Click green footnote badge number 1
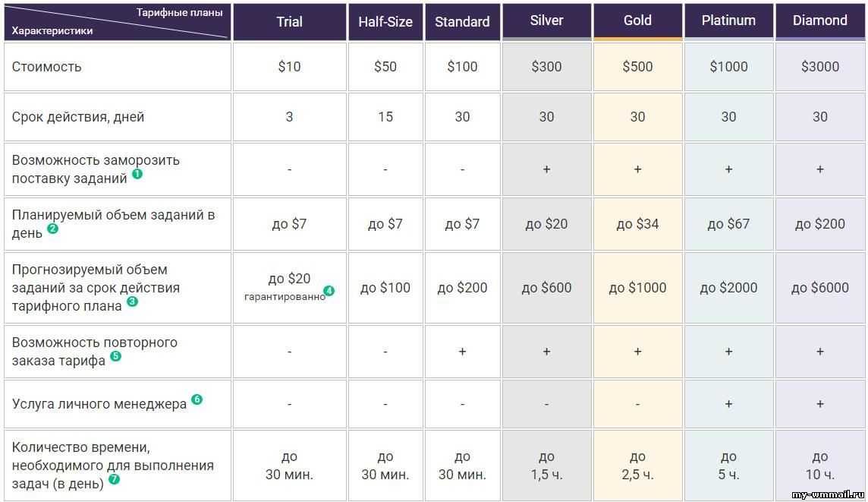The image size is (868, 502). (x=137, y=173)
